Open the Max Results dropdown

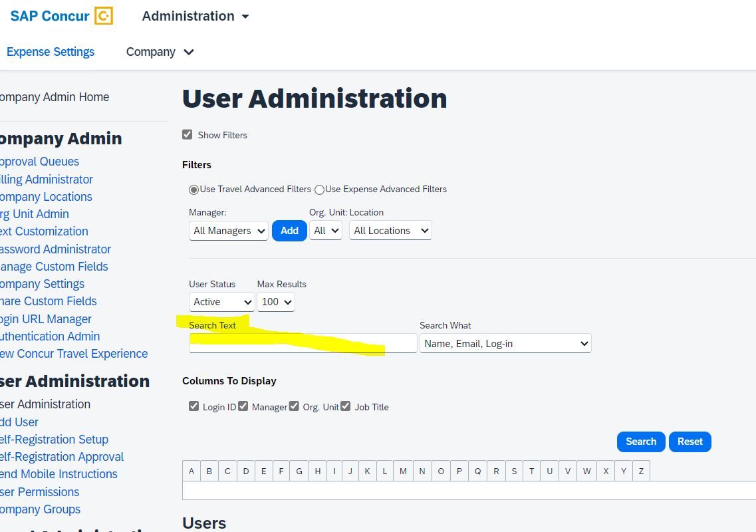(x=276, y=301)
